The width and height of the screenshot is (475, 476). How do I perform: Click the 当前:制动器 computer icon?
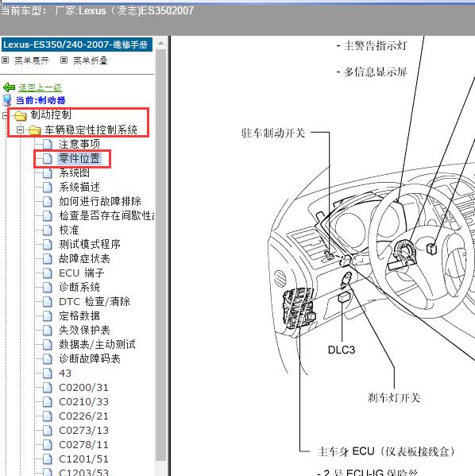click(7, 100)
